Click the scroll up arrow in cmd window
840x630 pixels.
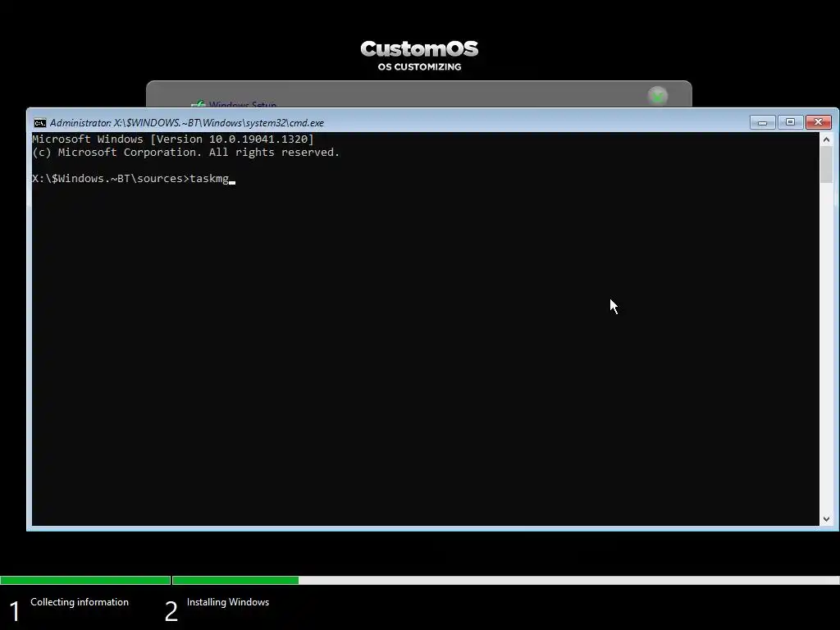tap(826, 139)
